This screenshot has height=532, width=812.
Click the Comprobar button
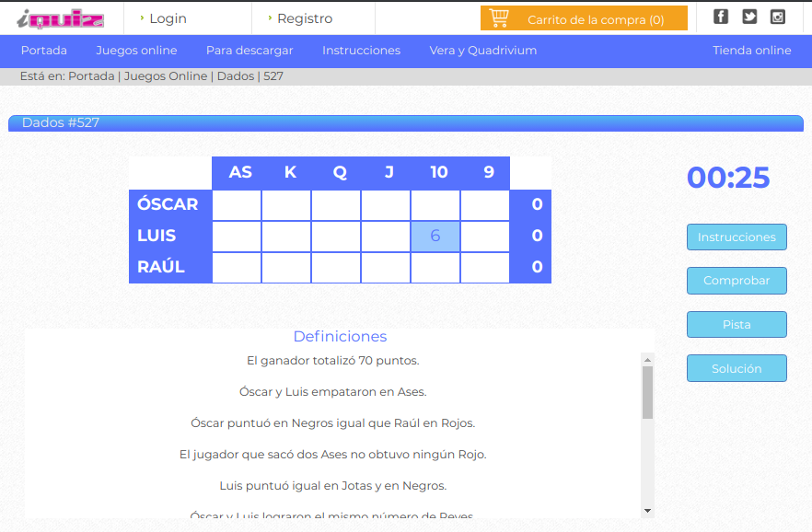click(x=737, y=281)
